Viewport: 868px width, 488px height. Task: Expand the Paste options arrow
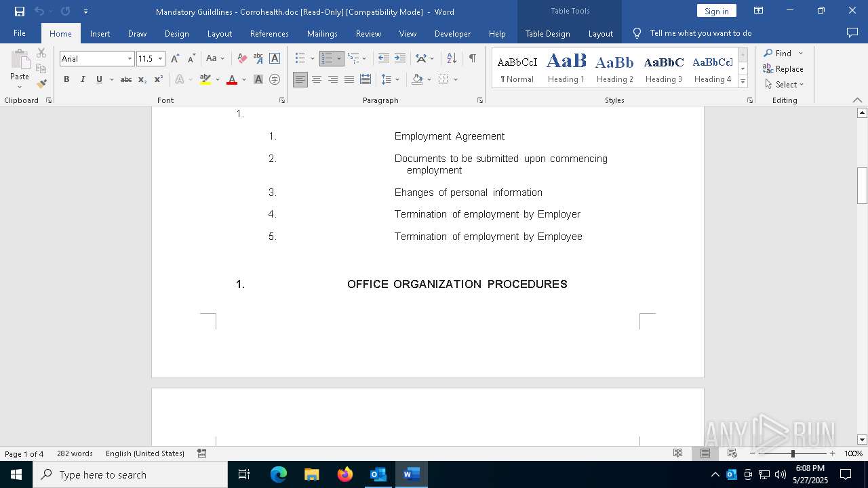(19, 87)
